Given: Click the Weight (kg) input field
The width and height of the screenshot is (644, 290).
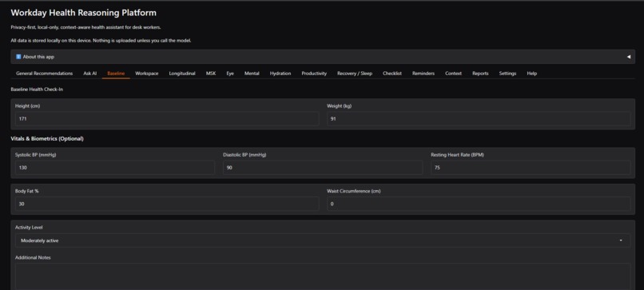Looking at the screenshot, I should click(479, 119).
